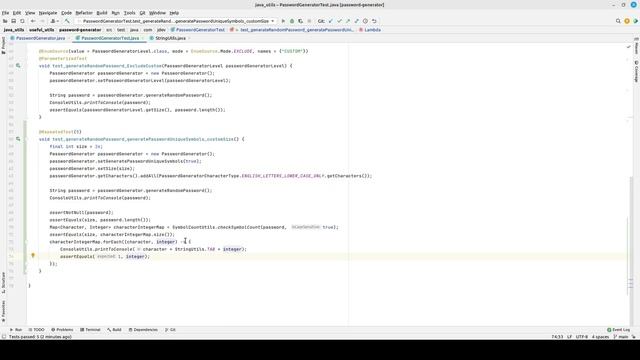The width and height of the screenshot is (640, 360).
Task: Switch to StringUtils.java tab
Action: tap(170, 38)
